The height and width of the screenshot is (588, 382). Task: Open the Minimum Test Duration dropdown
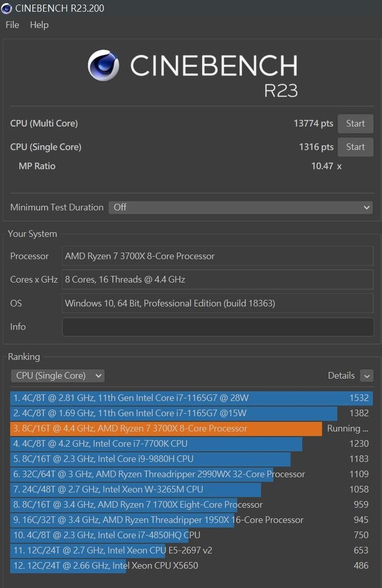pyautogui.click(x=240, y=207)
